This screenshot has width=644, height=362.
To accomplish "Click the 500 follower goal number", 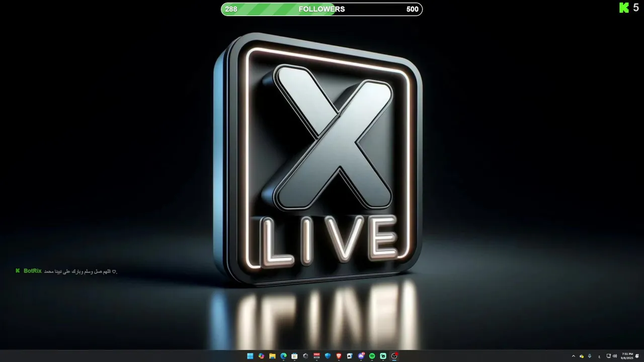I will click(x=412, y=9).
